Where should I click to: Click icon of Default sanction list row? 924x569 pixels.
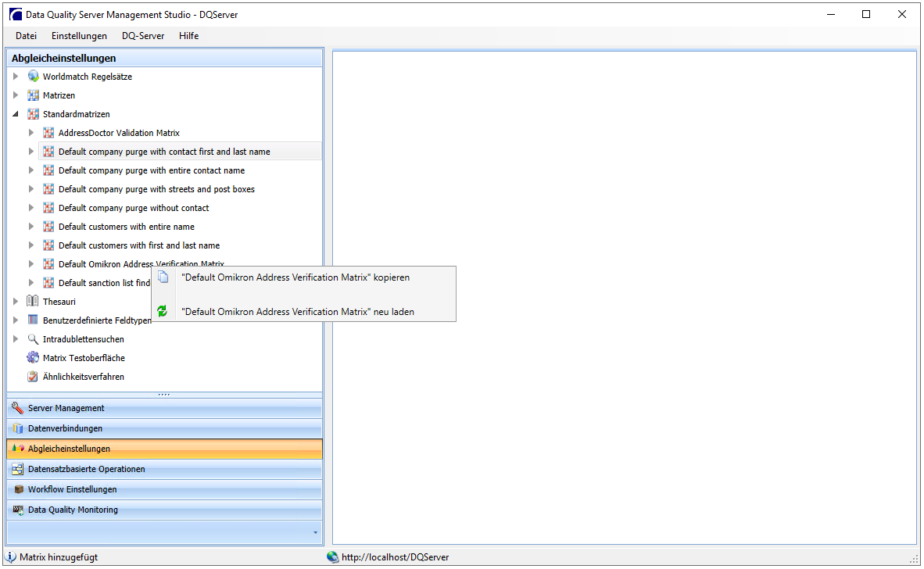coord(49,283)
